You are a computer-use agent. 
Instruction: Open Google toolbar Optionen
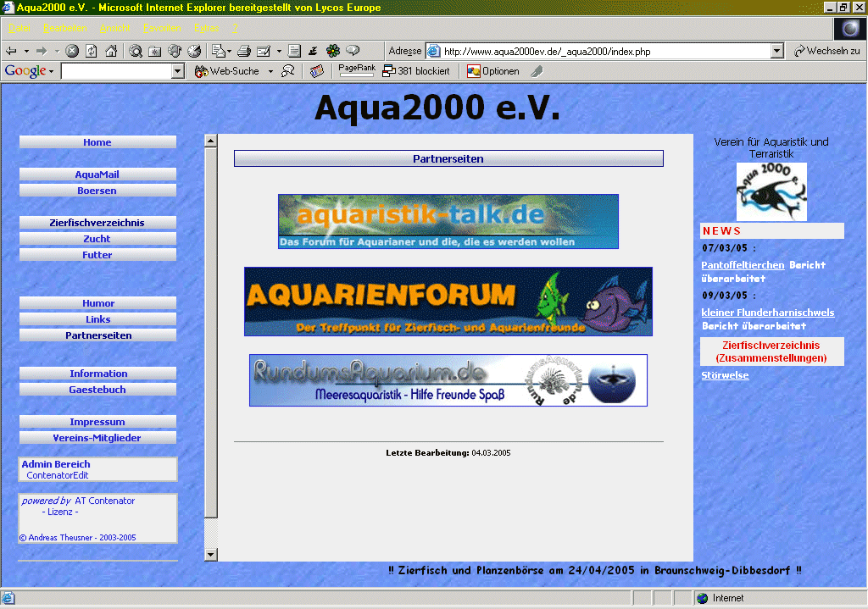493,71
